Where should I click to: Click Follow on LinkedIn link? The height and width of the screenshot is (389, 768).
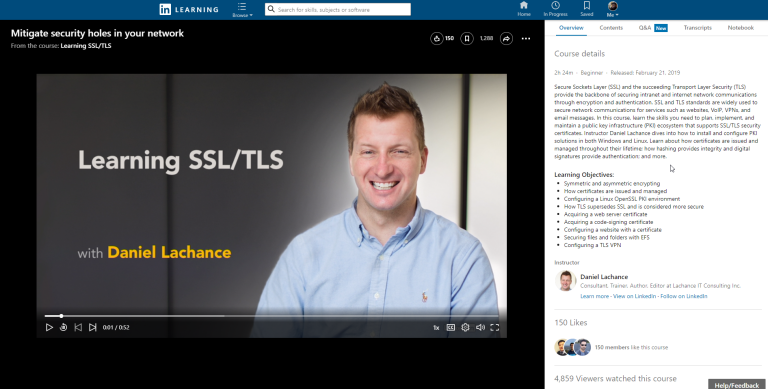(x=684, y=296)
